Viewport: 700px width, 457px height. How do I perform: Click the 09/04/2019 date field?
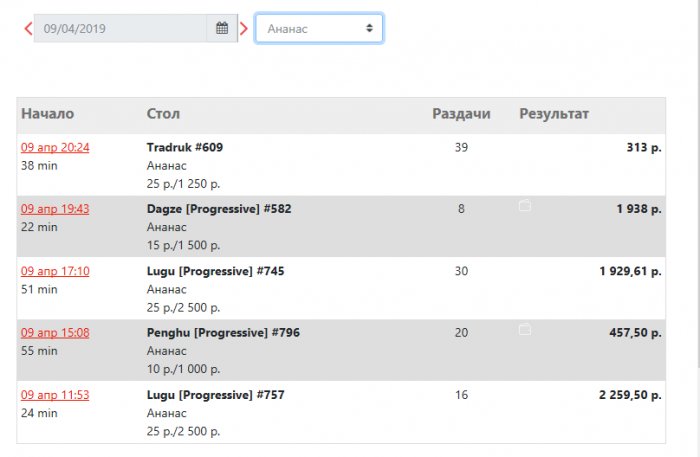122,29
